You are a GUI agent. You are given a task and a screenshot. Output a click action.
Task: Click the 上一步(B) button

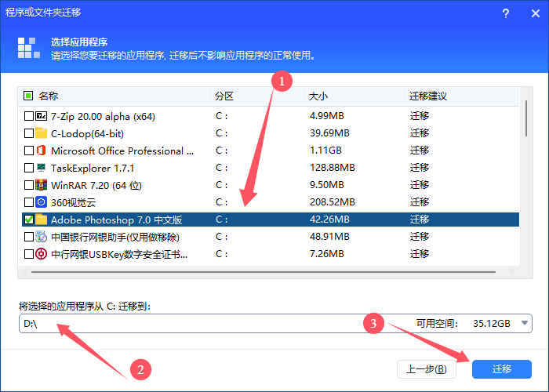(x=427, y=369)
